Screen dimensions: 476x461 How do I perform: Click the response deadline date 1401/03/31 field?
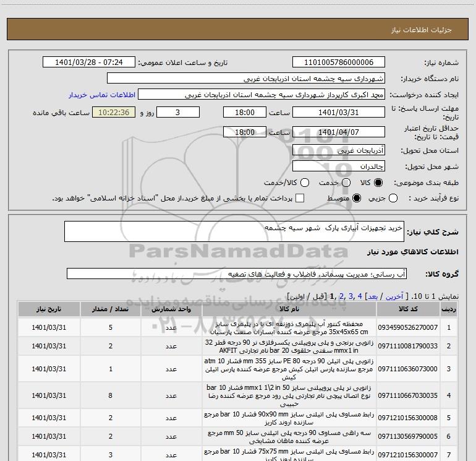(339, 112)
